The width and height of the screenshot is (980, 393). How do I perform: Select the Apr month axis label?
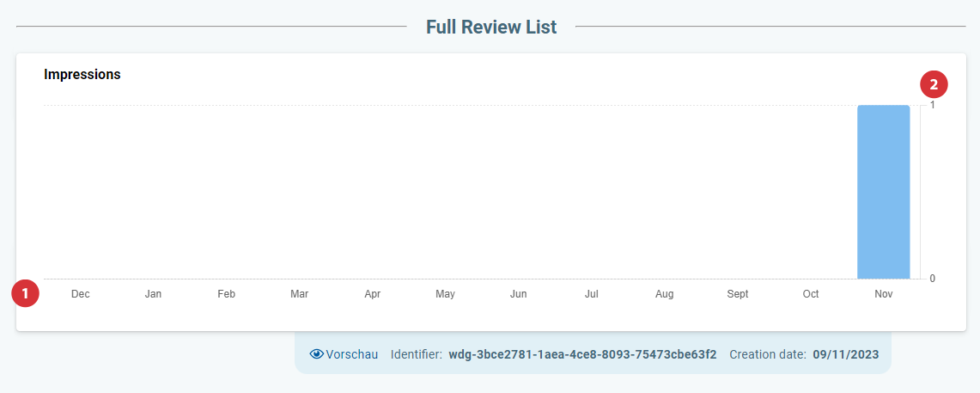click(x=373, y=294)
